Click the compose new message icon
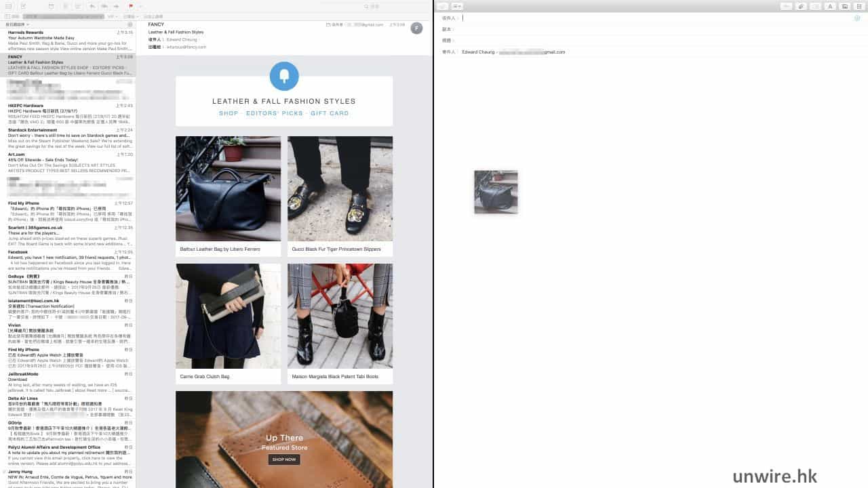The height and width of the screenshot is (488, 868). (22, 6)
